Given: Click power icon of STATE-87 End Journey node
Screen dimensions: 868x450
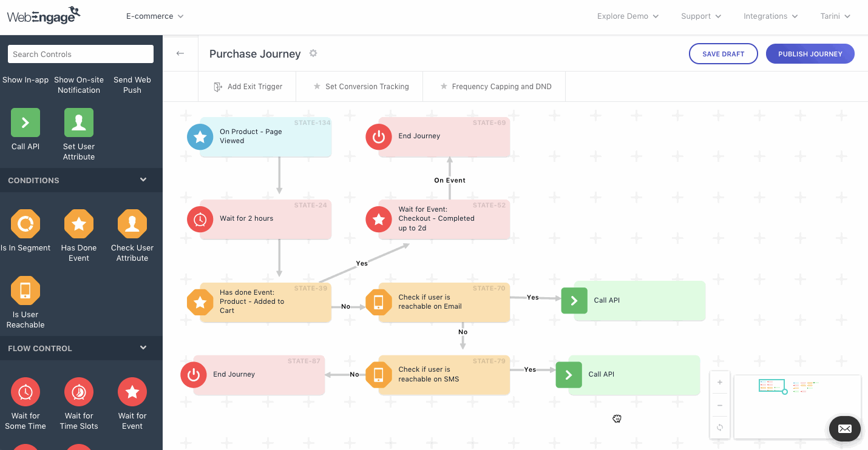Looking at the screenshot, I should [x=194, y=375].
